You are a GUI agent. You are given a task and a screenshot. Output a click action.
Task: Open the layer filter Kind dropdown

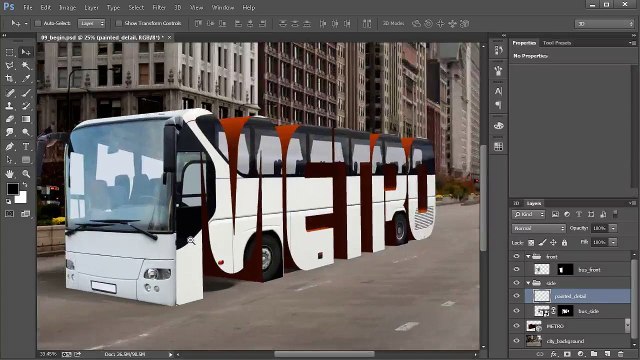[x=529, y=214]
